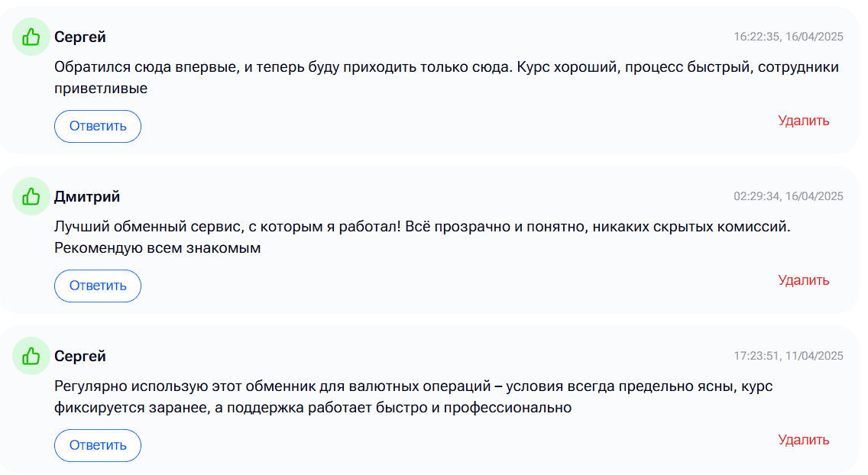Click review text starting with Лучший обменный сервис
Viewport: 868px width, 475px height.
(x=423, y=237)
